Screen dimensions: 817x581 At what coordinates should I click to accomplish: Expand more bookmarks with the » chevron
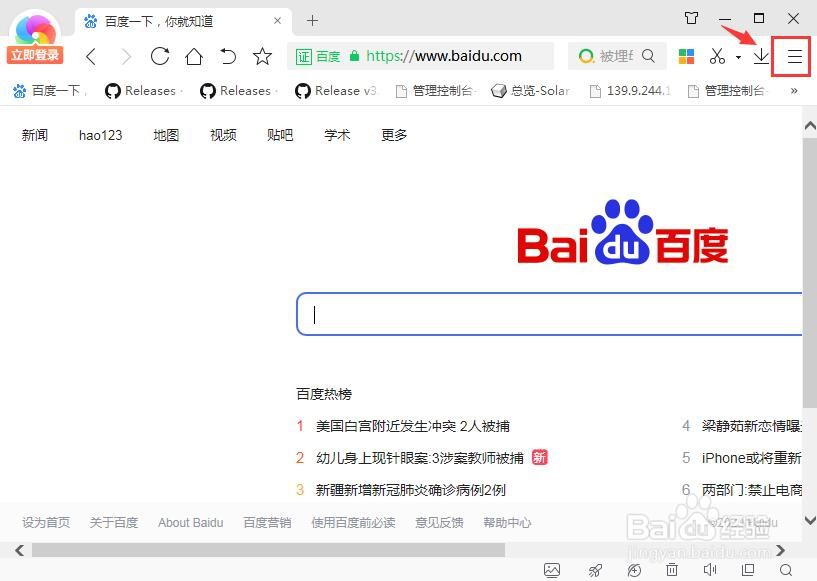coord(794,91)
